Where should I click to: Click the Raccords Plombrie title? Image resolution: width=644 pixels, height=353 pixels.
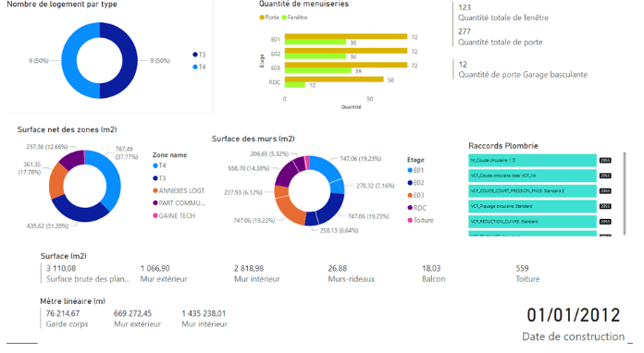(x=503, y=146)
